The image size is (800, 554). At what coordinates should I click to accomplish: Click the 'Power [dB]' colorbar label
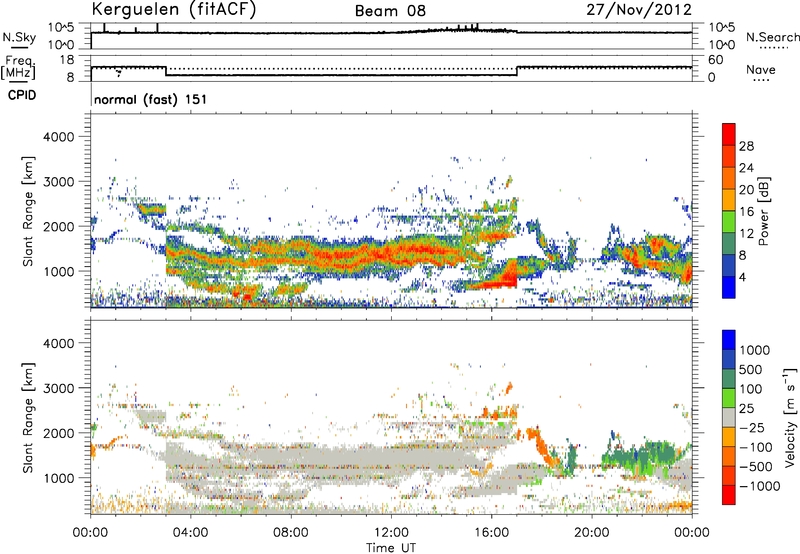764,211
